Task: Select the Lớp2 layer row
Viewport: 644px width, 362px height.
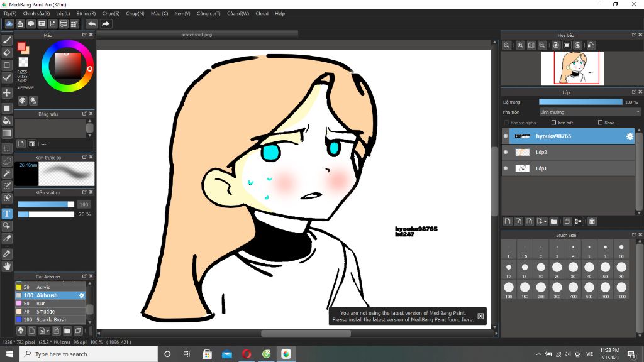Action: click(568, 152)
